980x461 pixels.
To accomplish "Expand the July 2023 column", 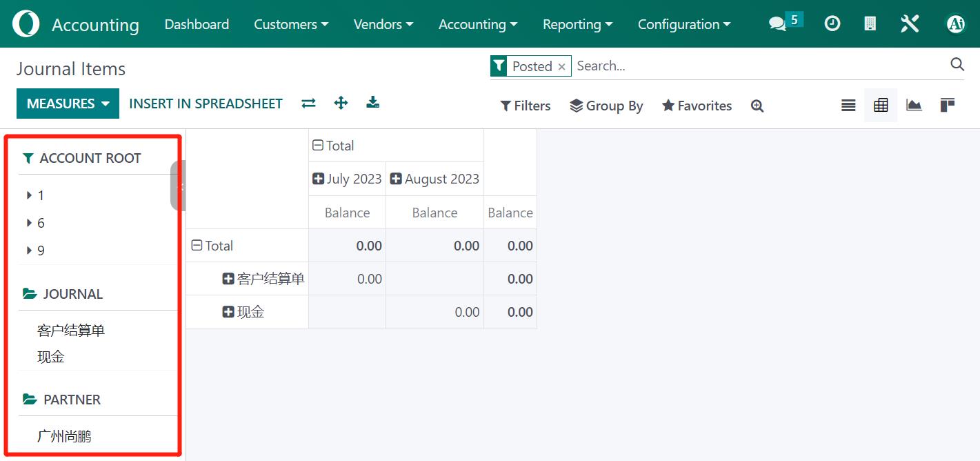I will 318,179.
